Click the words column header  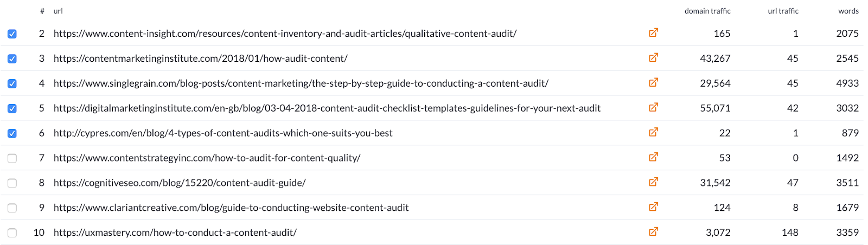(x=848, y=11)
